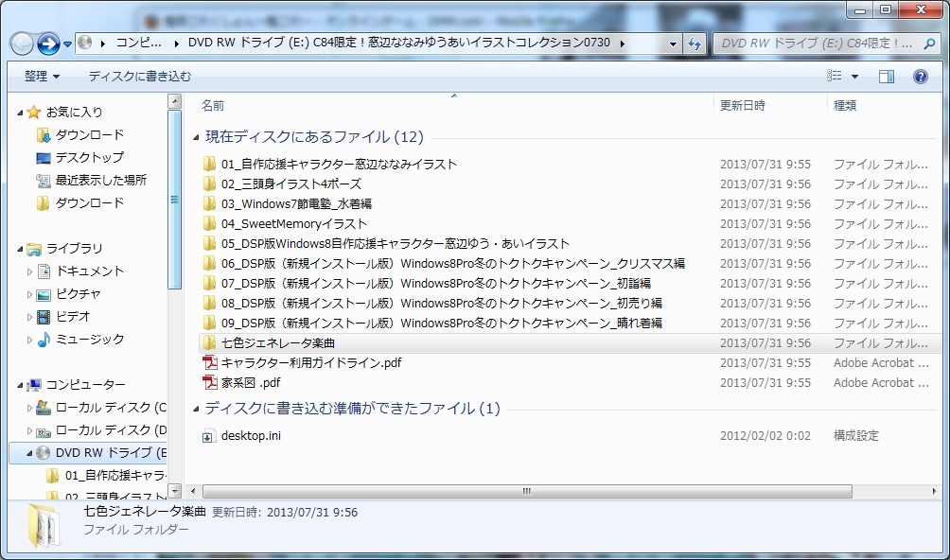This screenshot has width=950, height=560.
Task: Click the blue help icon
Action: click(921, 77)
